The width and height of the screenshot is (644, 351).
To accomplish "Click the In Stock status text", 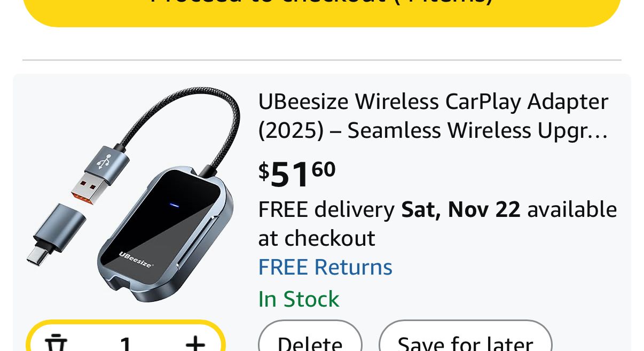I will [x=299, y=299].
